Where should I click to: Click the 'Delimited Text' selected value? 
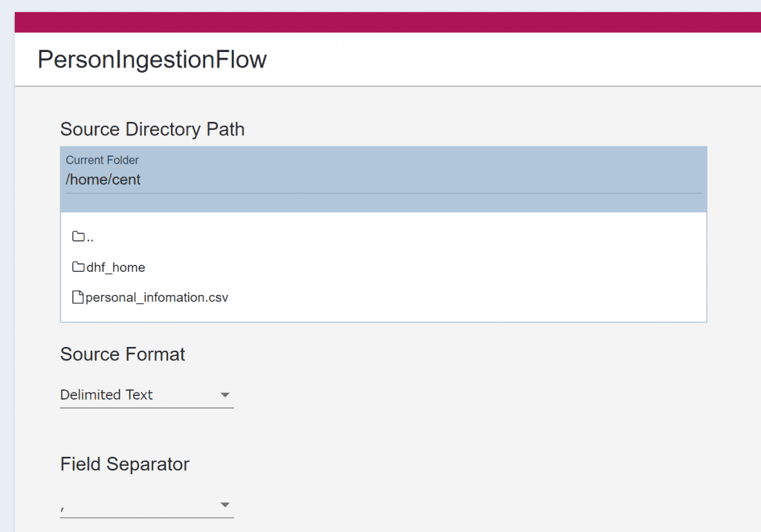click(x=106, y=395)
